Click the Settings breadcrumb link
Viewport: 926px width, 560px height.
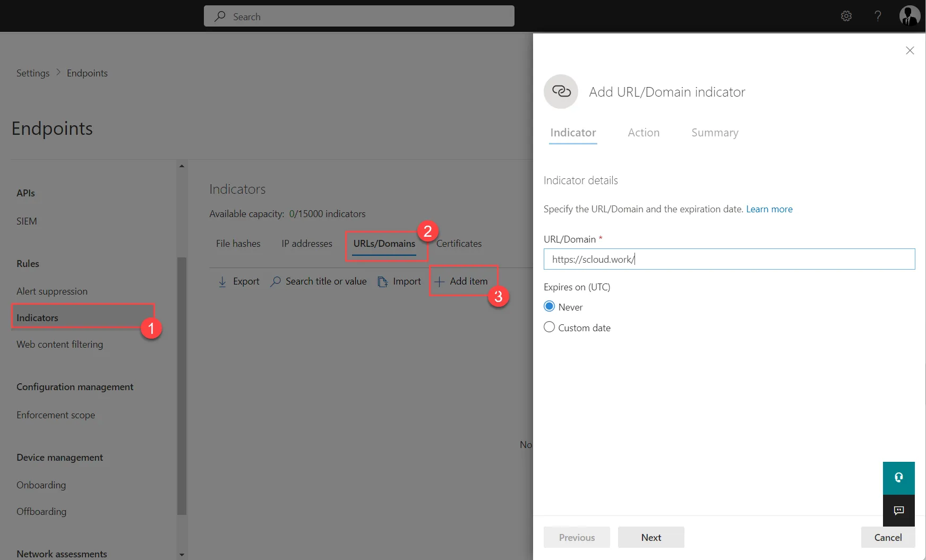tap(33, 73)
